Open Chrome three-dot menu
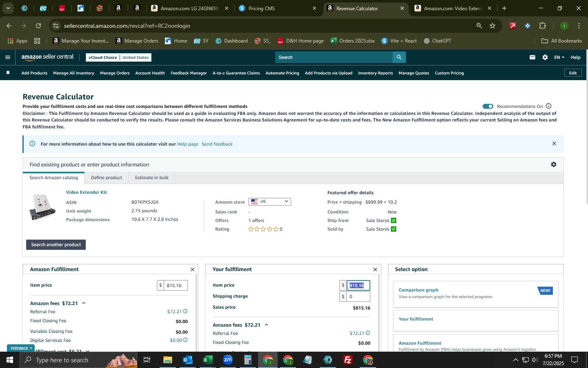The height and width of the screenshot is (368, 588). coord(579,26)
